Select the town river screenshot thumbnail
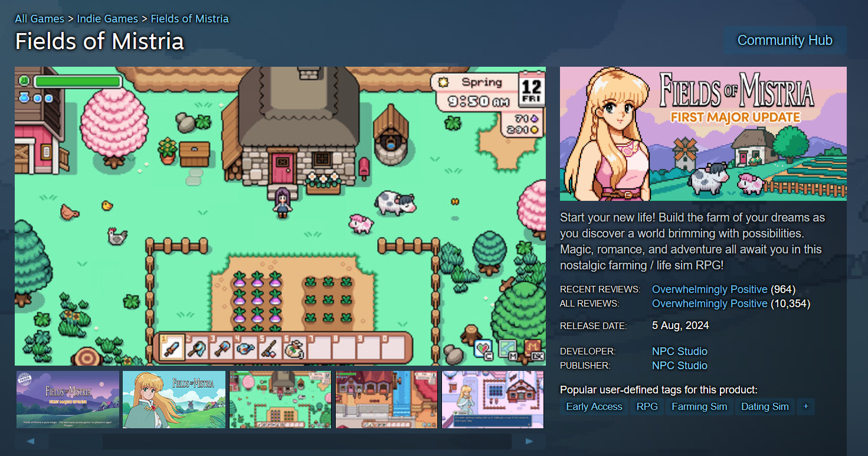The width and height of the screenshot is (868, 456). click(386, 399)
